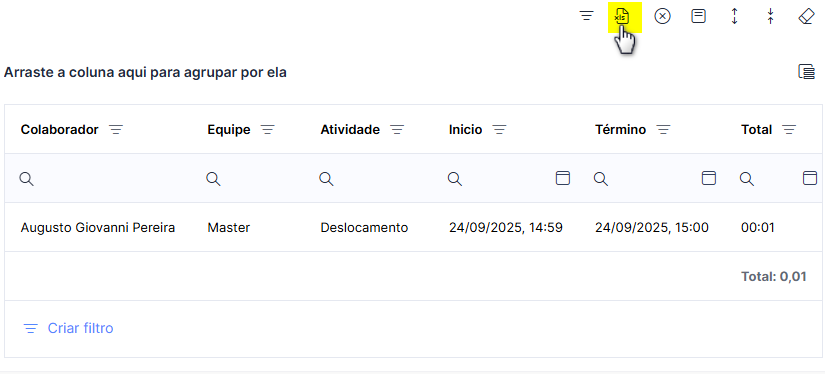
Task: Click the Colaborador search filter field
Action: 103,178
